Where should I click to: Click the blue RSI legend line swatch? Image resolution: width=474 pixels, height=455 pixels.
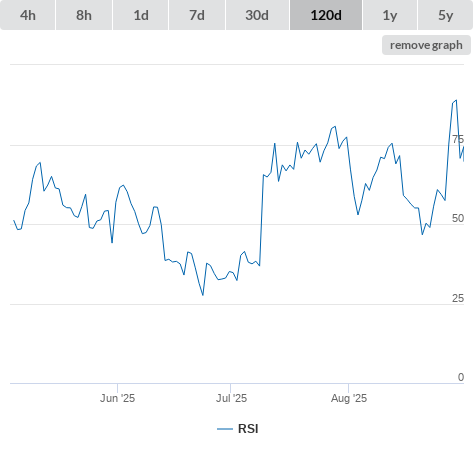click(225, 429)
